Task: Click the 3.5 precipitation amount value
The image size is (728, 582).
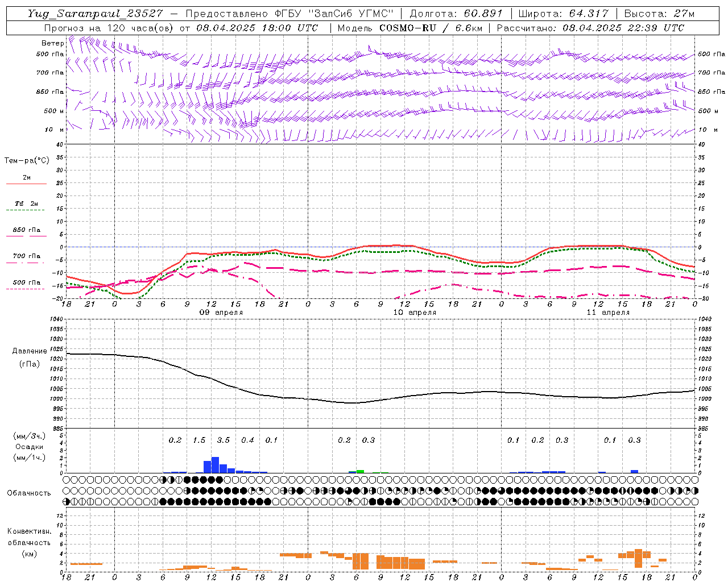Action: [x=224, y=440]
